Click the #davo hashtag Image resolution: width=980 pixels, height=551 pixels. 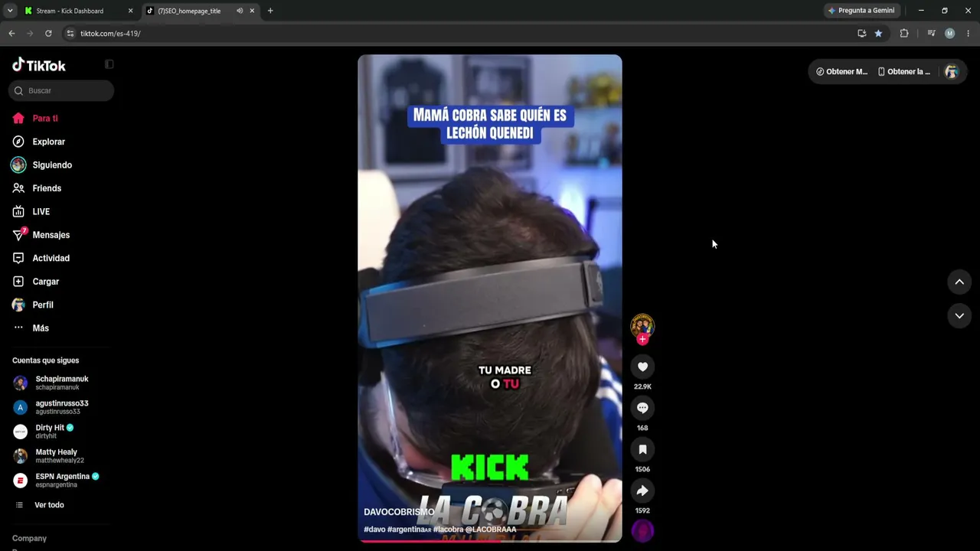tap(374, 530)
